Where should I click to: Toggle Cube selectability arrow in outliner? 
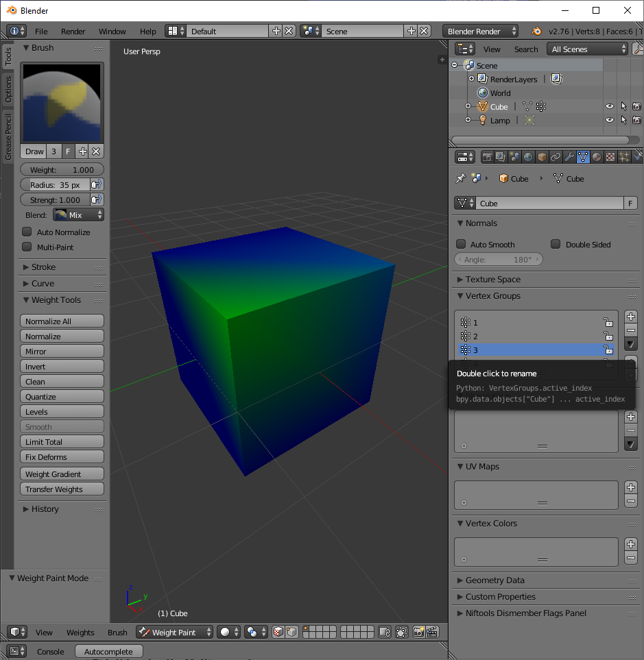click(x=624, y=106)
